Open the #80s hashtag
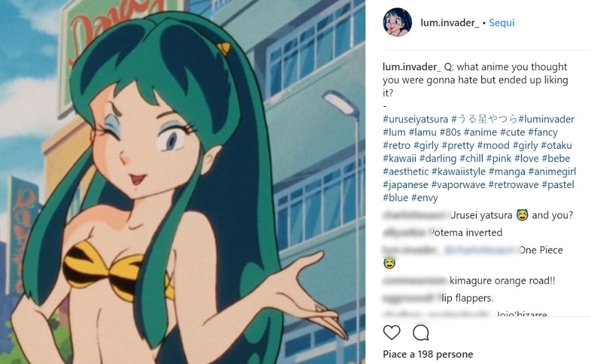The image size is (591, 364). click(450, 132)
